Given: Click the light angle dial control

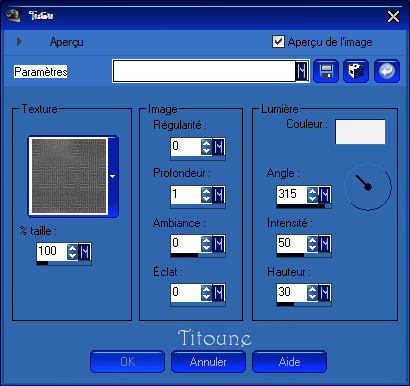Looking at the screenshot, I should pos(368,187).
